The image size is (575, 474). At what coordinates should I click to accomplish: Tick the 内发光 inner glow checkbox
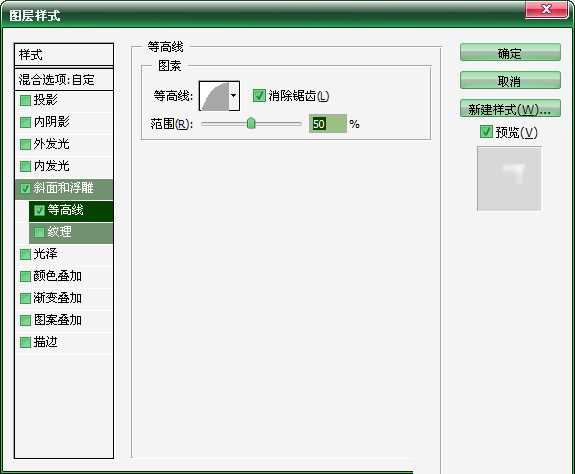pos(25,166)
